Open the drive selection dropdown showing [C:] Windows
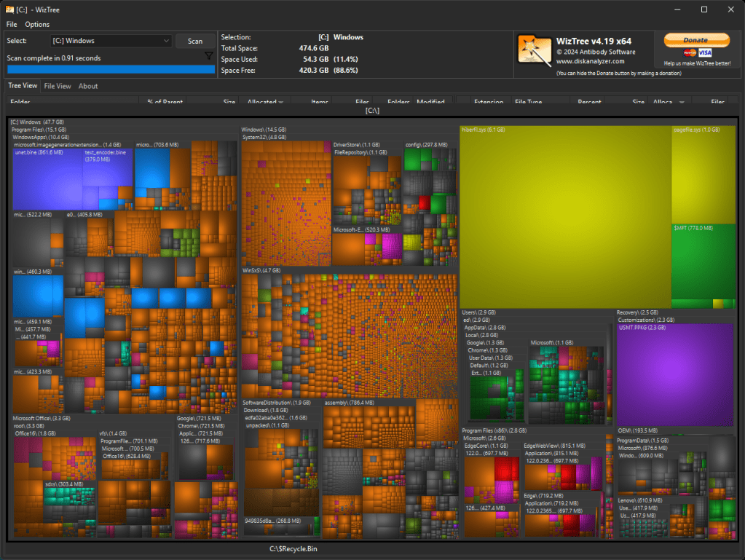The height and width of the screenshot is (560, 745). coord(168,41)
